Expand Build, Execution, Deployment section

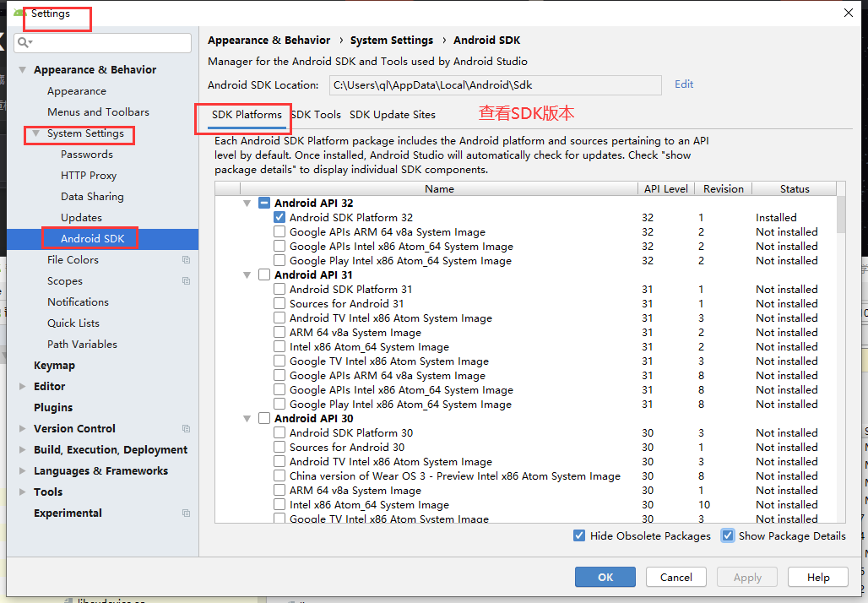tap(22, 449)
